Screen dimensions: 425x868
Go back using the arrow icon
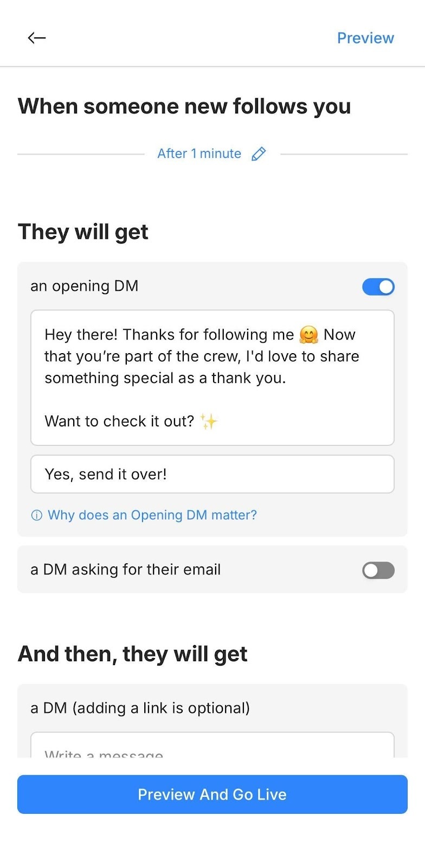[37, 37]
